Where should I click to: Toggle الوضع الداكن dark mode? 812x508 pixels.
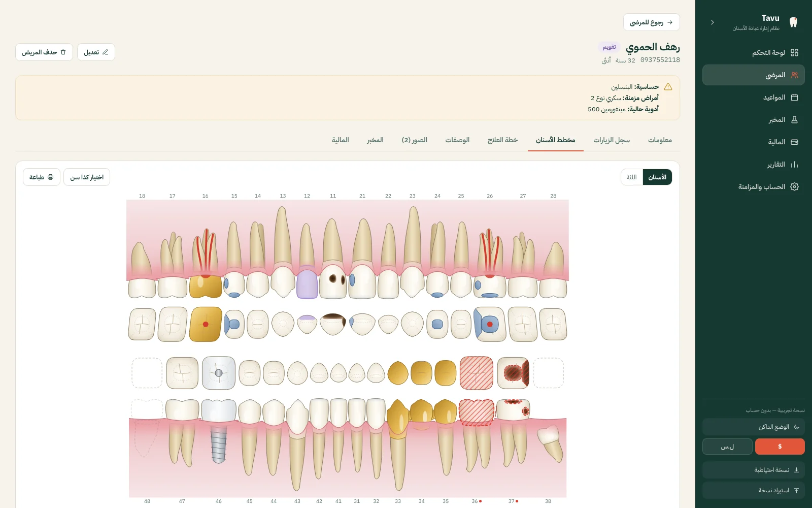[x=754, y=427]
